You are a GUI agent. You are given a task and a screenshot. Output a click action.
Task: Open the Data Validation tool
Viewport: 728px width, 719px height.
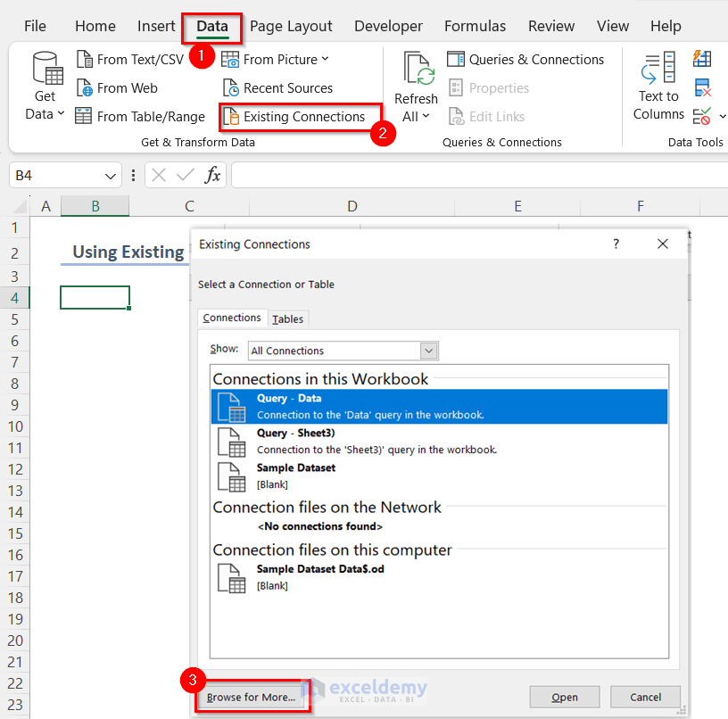point(700,115)
